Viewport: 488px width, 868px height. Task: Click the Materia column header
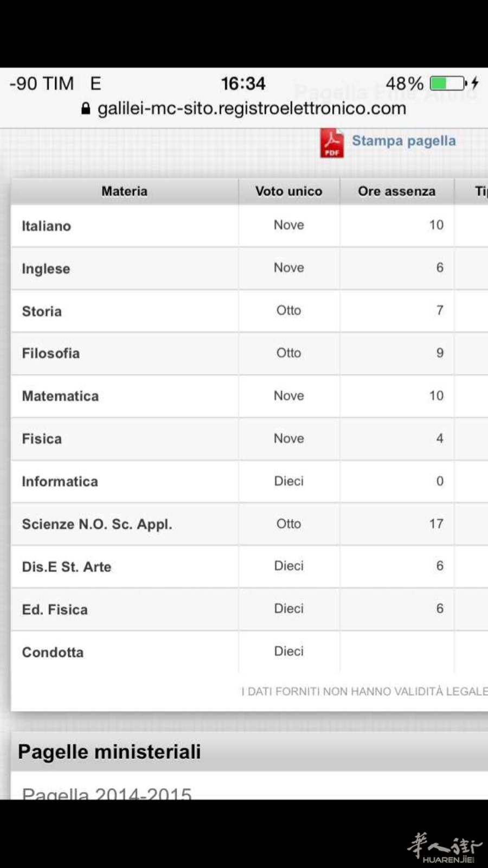[124, 191]
